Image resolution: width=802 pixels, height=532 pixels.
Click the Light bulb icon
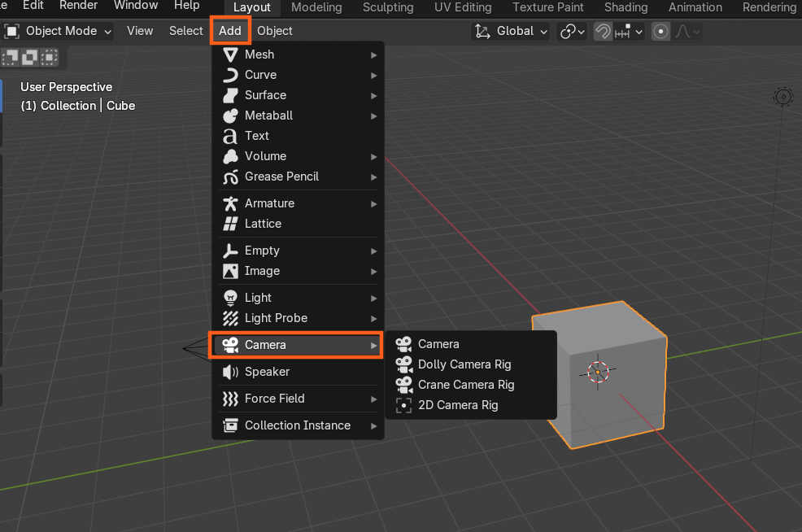[x=230, y=298]
